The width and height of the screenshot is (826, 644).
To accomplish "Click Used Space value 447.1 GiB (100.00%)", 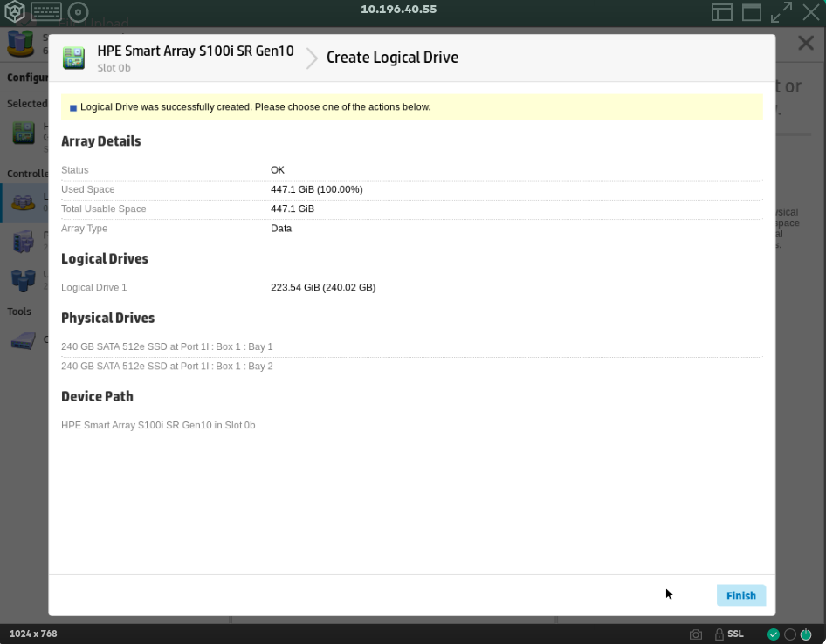I will pos(317,189).
